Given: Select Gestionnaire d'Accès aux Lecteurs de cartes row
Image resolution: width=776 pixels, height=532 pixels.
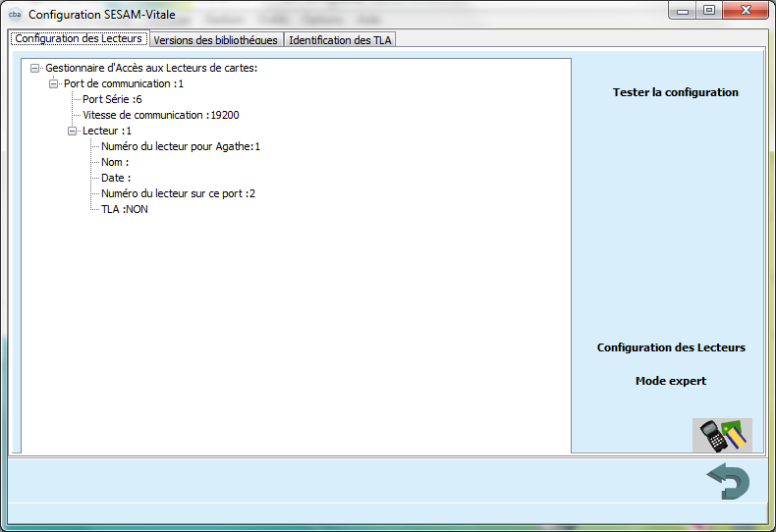Looking at the screenshot, I should pos(151,69).
